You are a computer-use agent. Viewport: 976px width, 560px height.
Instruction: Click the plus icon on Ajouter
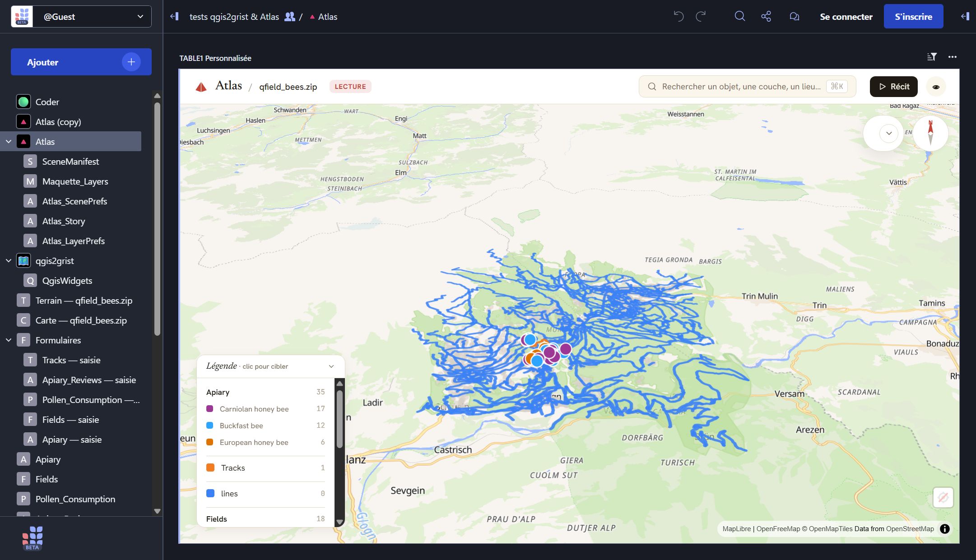[131, 62]
